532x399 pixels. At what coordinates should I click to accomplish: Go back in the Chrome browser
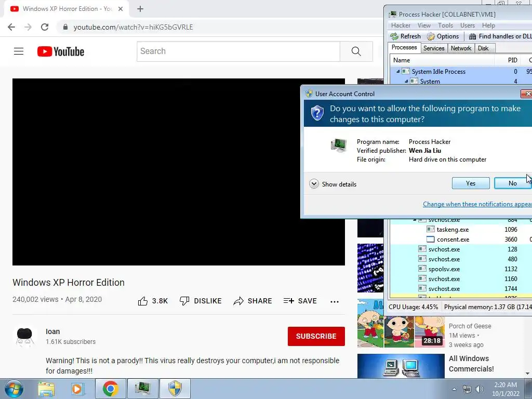11,27
